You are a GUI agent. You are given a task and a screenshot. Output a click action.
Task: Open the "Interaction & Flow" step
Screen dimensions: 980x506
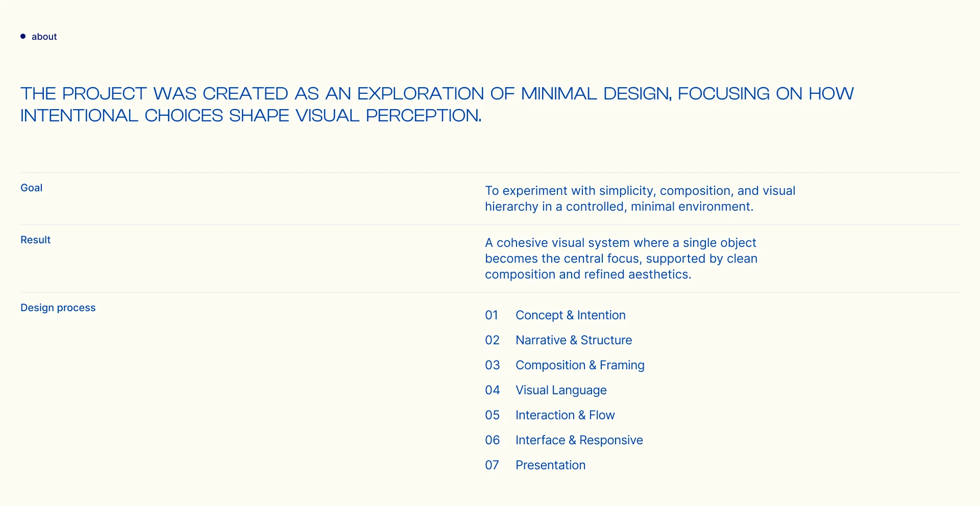(565, 415)
